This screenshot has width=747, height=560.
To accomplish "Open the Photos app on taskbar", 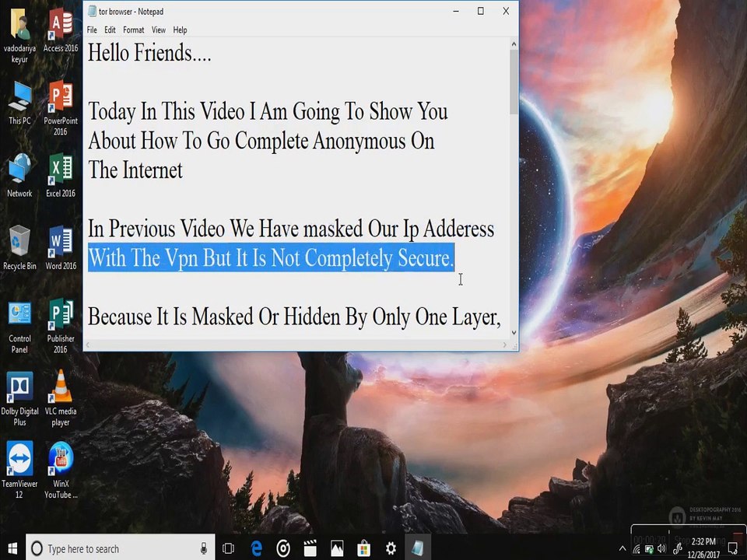I will tap(337, 548).
